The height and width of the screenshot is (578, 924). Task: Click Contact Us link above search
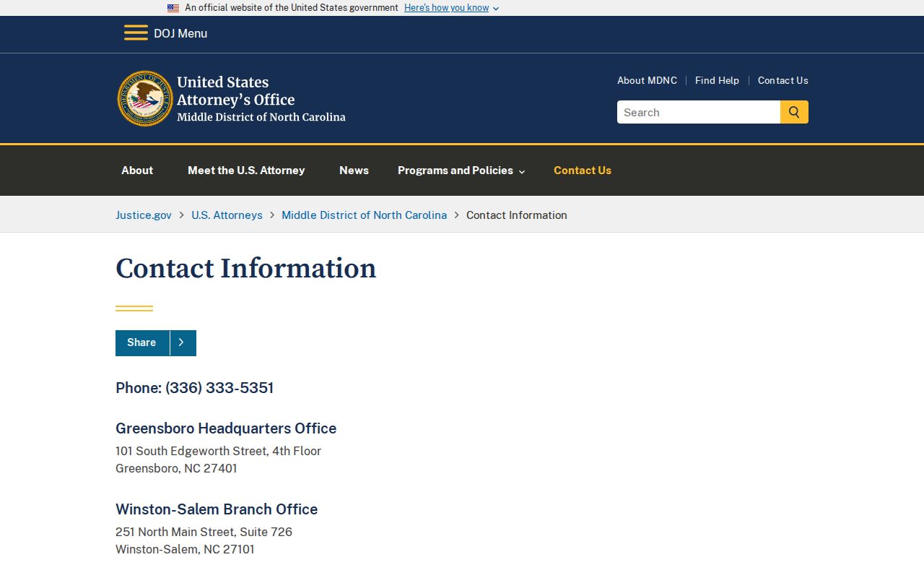tap(783, 80)
